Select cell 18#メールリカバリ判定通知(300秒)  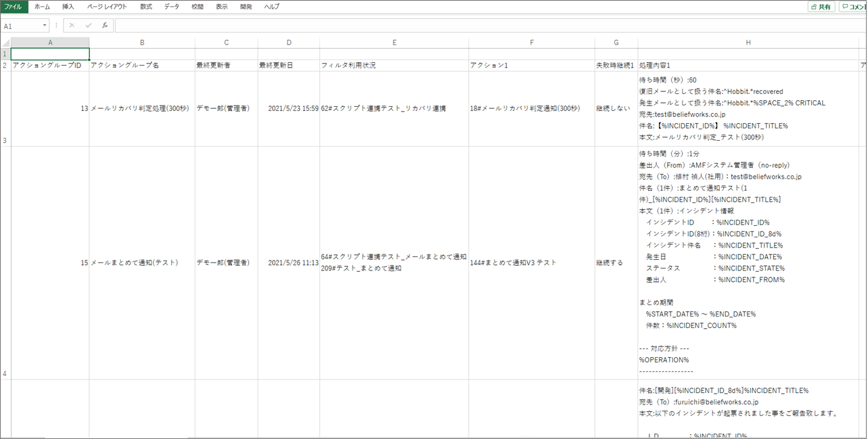[x=531, y=109]
